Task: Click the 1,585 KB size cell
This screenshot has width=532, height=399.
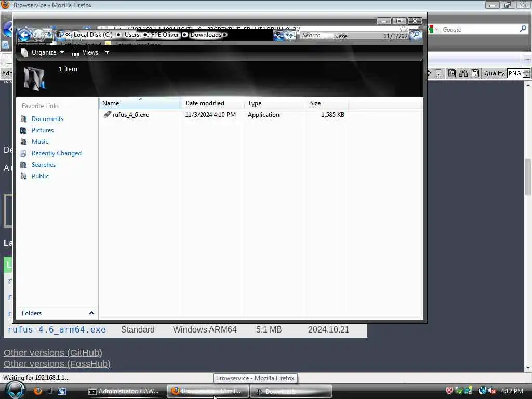Action: (332, 115)
